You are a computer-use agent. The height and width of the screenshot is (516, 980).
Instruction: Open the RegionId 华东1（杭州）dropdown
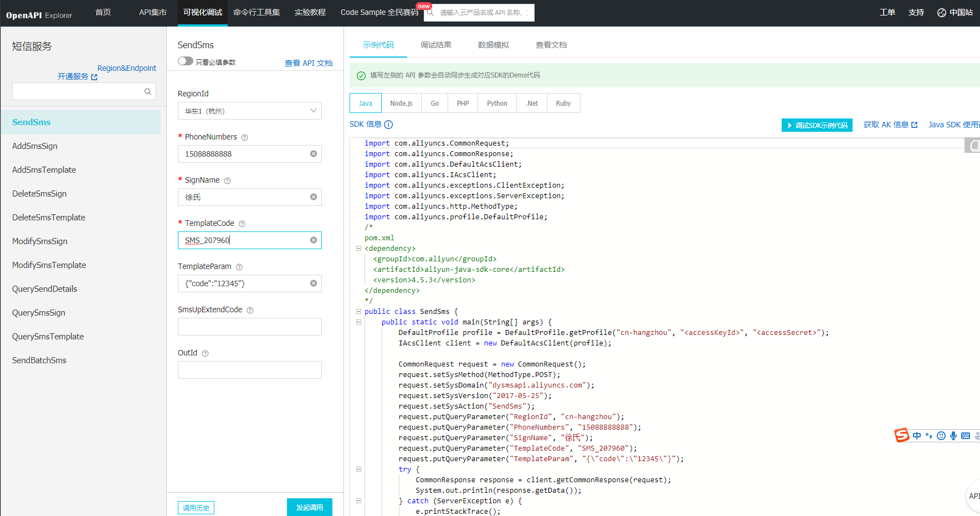[x=249, y=111]
